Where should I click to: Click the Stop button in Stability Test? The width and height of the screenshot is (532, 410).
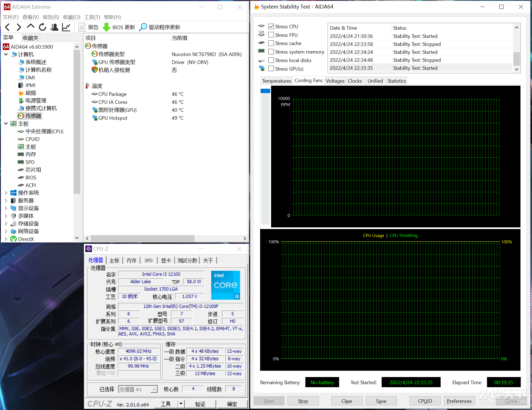[303, 401]
